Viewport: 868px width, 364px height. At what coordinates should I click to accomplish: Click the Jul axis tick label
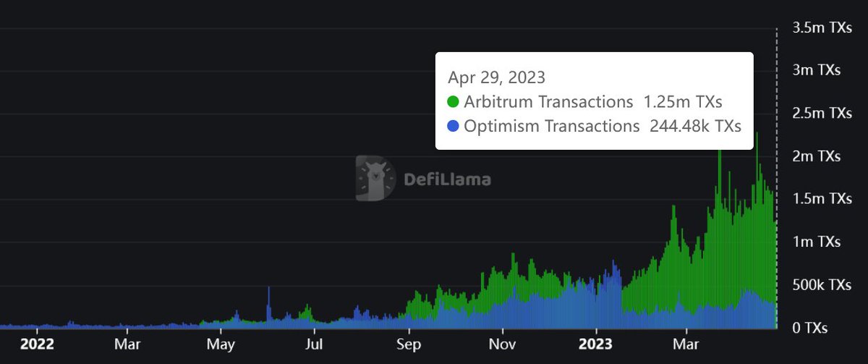coord(314,344)
